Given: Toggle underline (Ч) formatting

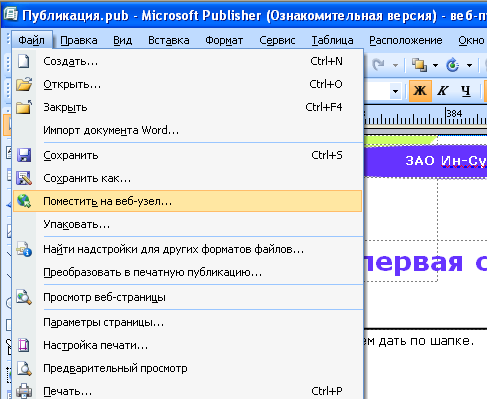Looking at the screenshot, I should [466, 91].
